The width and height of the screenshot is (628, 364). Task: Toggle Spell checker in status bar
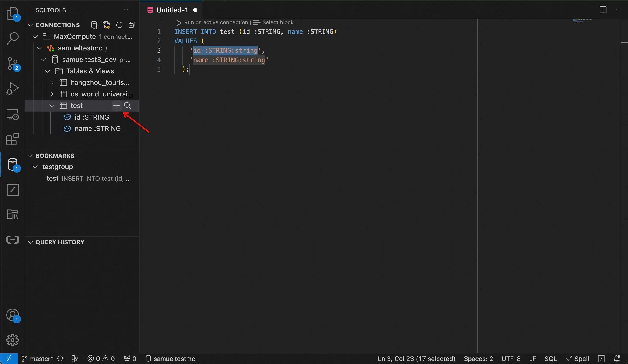point(578,359)
